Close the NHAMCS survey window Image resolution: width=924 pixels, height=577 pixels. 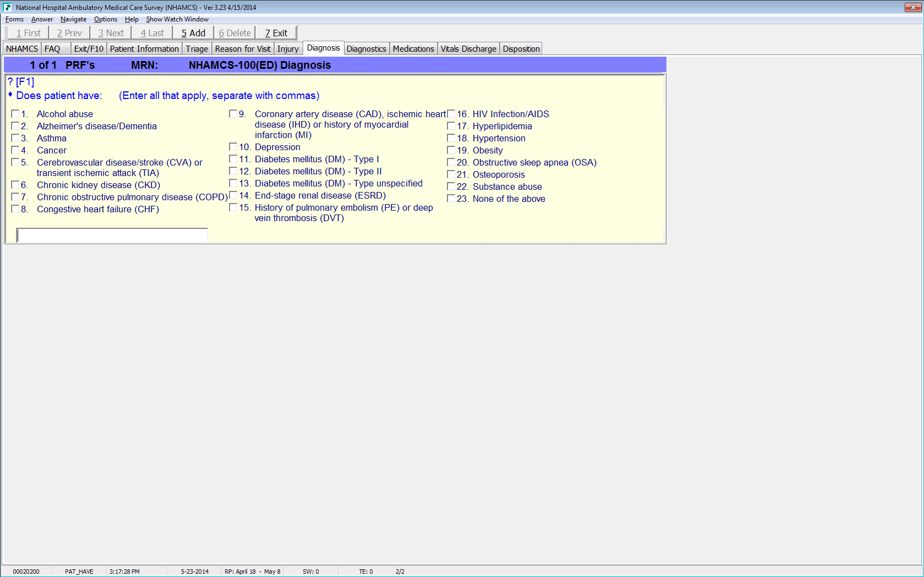913,7
